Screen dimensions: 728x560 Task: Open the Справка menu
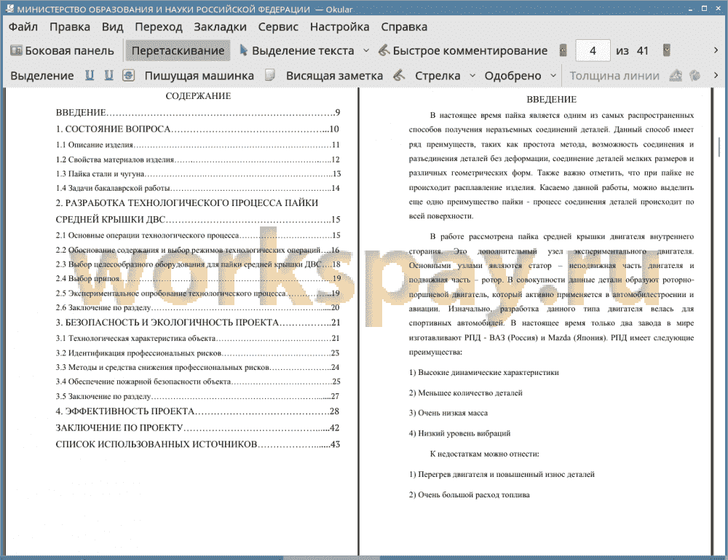point(404,27)
